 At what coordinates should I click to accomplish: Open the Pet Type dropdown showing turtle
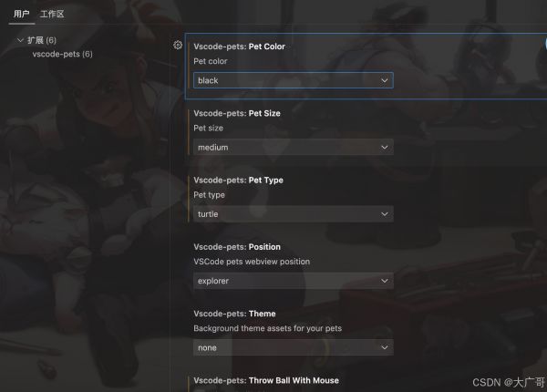294,214
